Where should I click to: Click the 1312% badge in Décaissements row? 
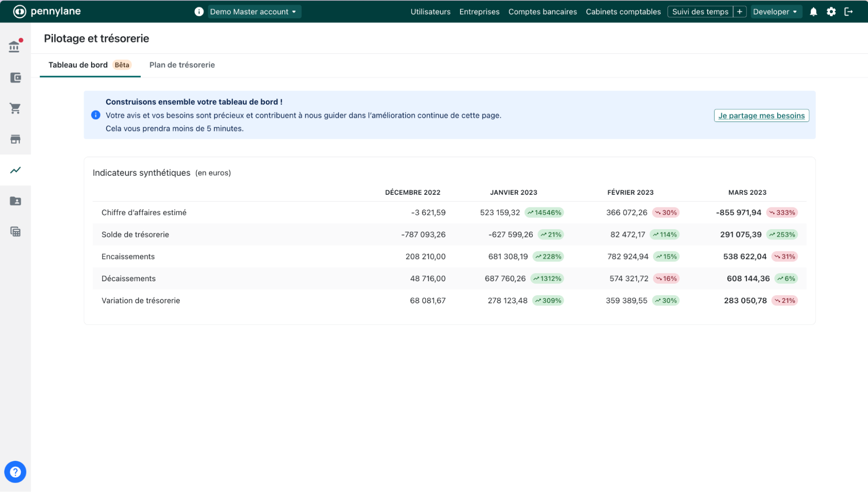[547, 279]
